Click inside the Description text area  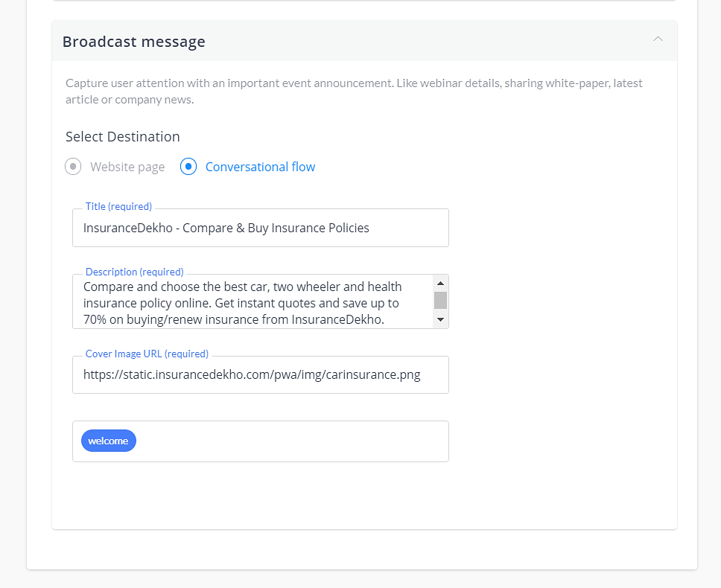[x=252, y=301]
